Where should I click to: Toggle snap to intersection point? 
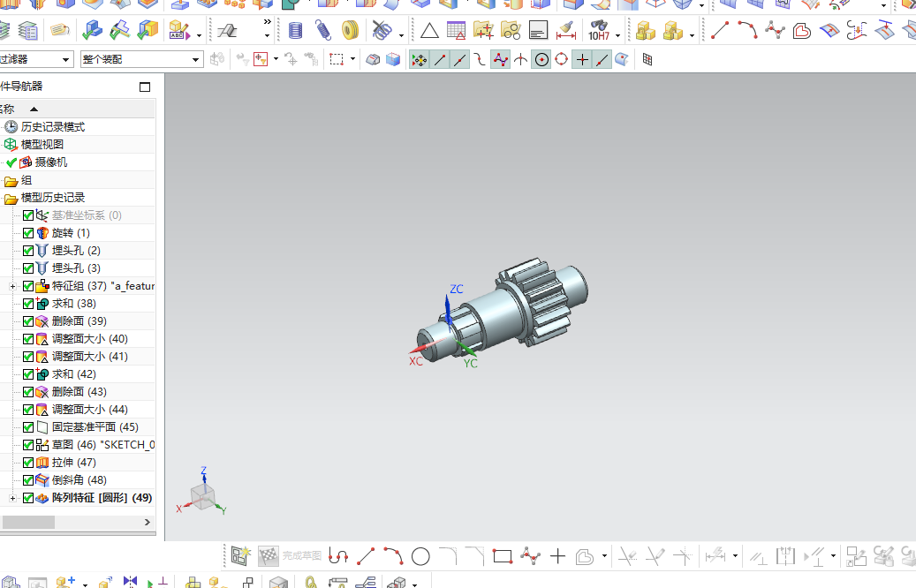520,59
